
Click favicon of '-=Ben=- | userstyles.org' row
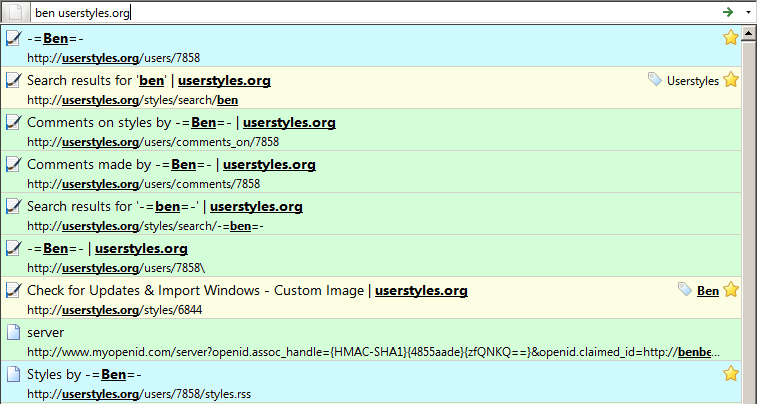tap(14, 248)
